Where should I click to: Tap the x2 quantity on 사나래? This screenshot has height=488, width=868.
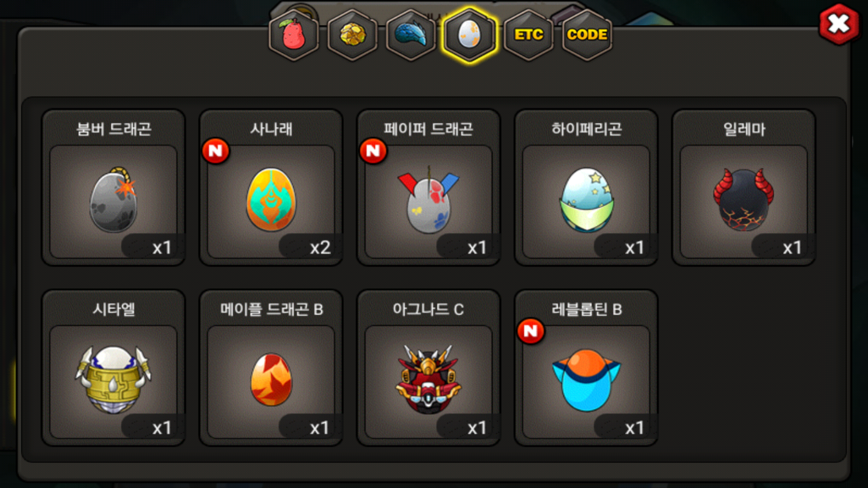[x=320, y=248]
